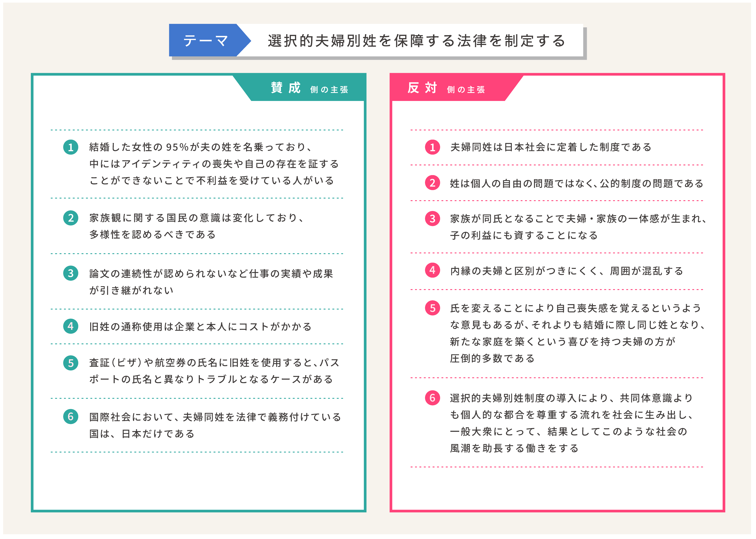Screen dimensions: 756x539
Task: Select the line ポートの氏名と異なりトラブルとなるケースがある
Action: point(211,379)
